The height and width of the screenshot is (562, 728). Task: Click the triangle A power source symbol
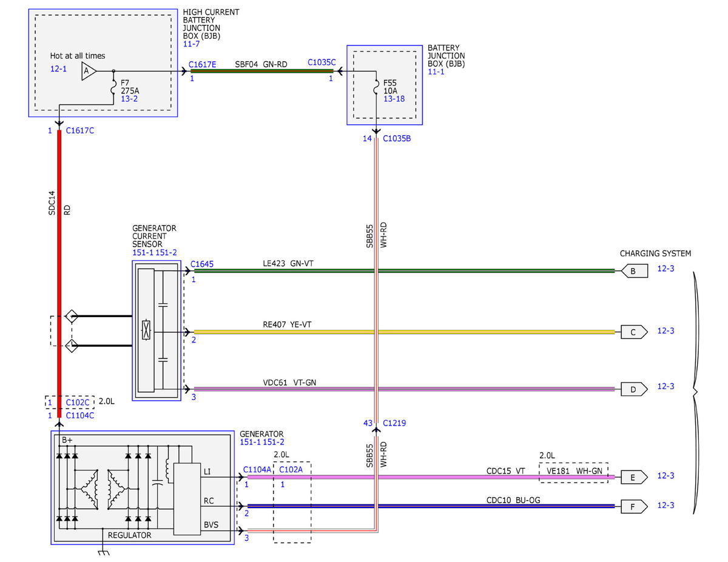(87, 71)
